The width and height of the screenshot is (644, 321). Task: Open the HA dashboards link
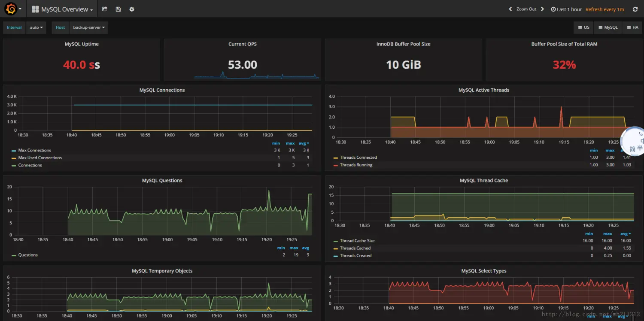pos(632,27)
